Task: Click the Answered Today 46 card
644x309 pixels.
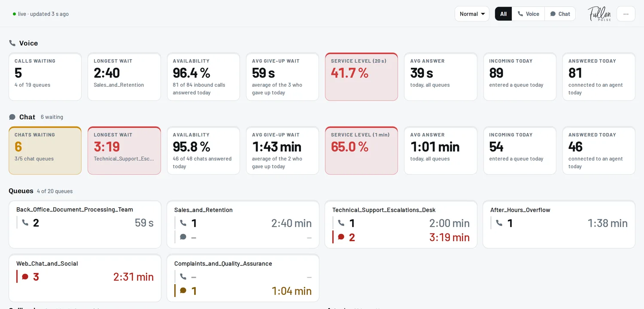Action: (x=599, y=151)
